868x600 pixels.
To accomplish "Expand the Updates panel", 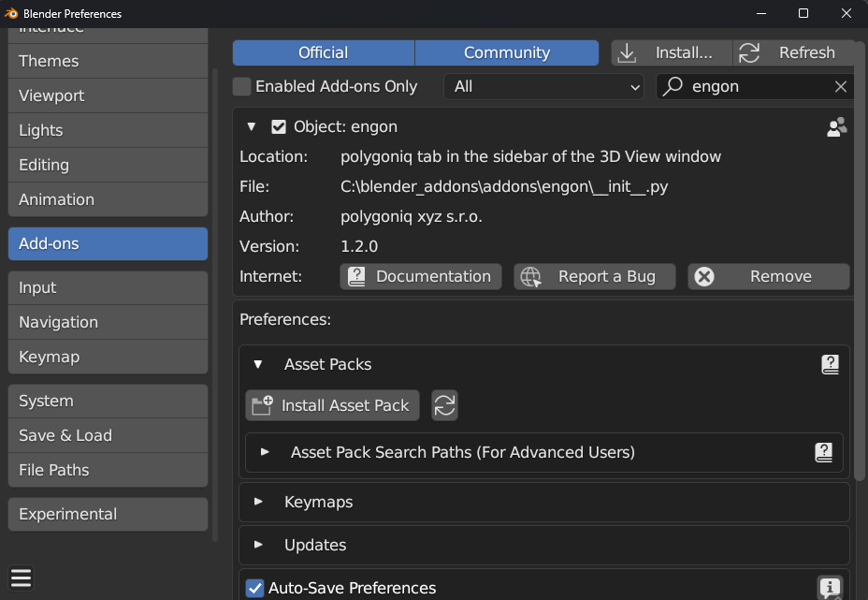I will (258, 545).
